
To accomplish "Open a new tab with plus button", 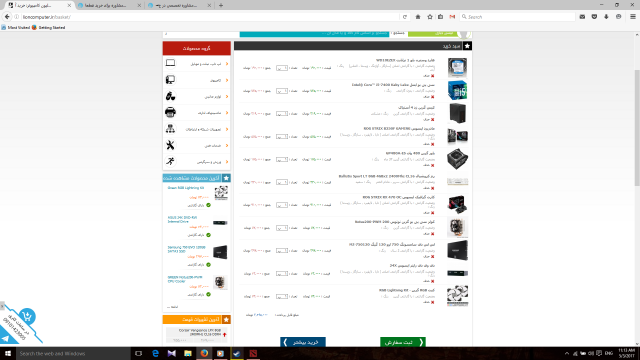I will point(221,5).
